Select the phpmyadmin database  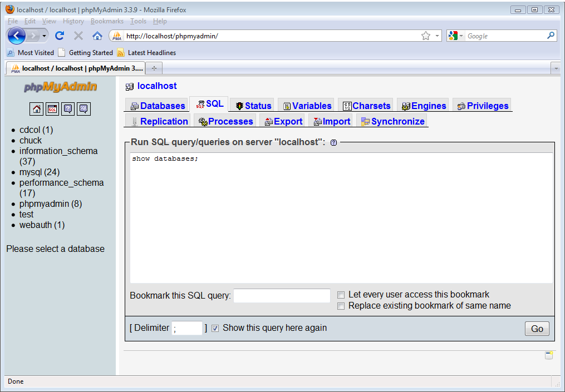[51, 204]
